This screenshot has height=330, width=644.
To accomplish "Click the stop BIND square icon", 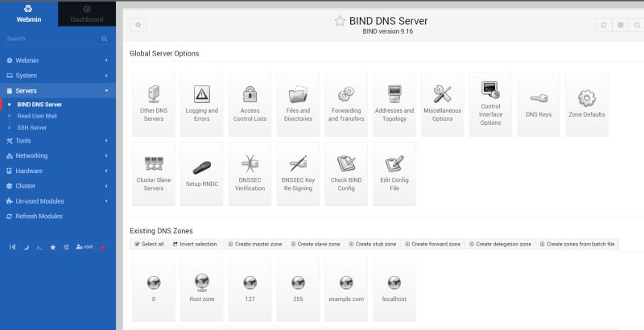I will tap(621, 25).
